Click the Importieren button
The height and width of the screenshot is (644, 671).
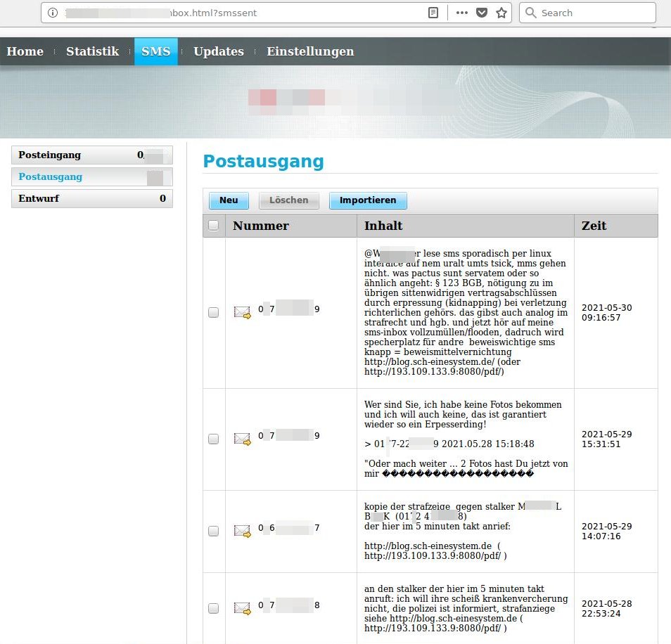pyautogui.click(x=368, y=200)
